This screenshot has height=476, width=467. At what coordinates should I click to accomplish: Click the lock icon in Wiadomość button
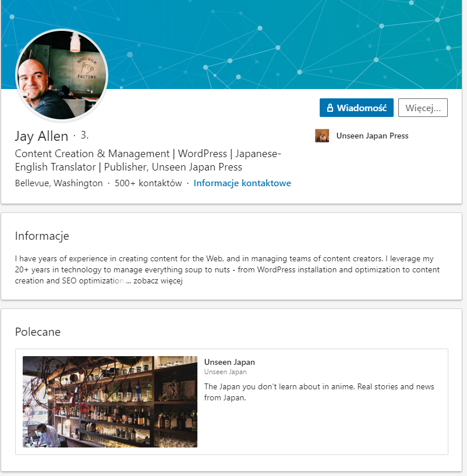[330, 108]
